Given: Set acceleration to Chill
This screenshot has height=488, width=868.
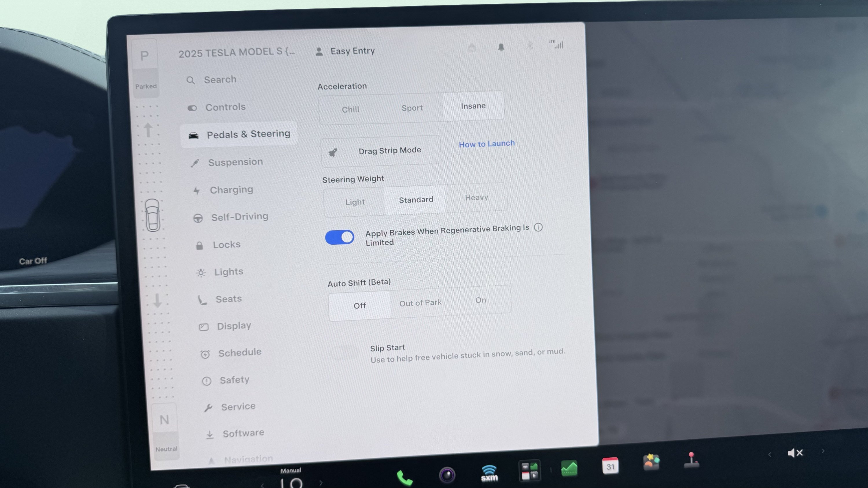Looking at the screenshot, I should [x=350, y=110].
